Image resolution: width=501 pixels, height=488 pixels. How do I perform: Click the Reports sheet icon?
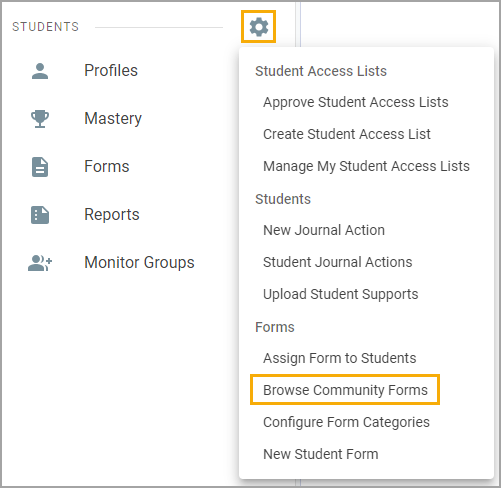coord(40,215)
